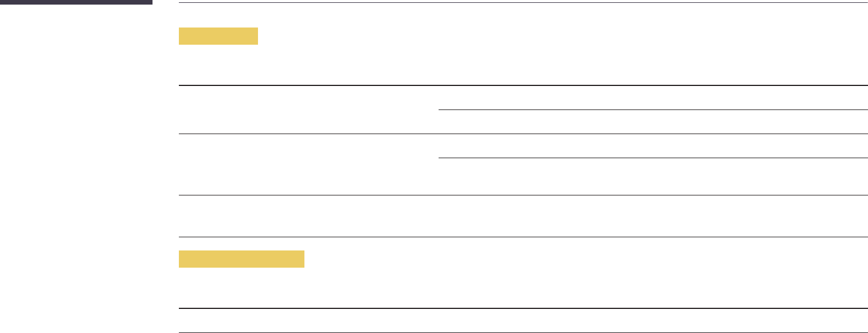Click the thin horizontal rule above shorter yellow bar
The height and width of the screenshot is (333, 868).
523,3
